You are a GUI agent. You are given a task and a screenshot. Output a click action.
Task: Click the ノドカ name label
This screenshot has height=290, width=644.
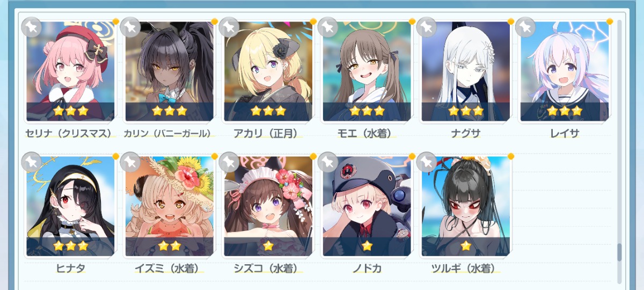click(367, 268)
